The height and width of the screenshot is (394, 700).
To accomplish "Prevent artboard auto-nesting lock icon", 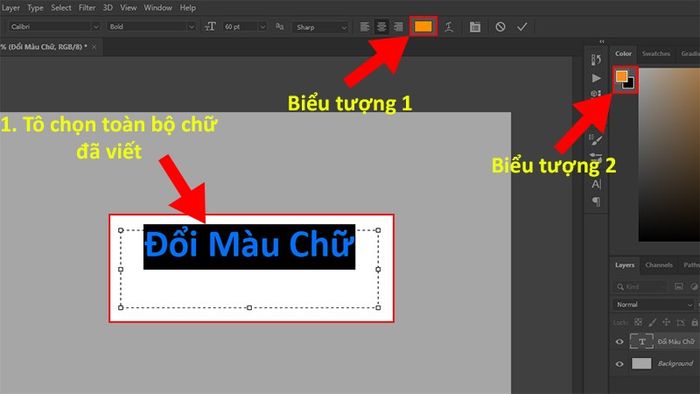I will pyautogui.click(x=680, y=322).
